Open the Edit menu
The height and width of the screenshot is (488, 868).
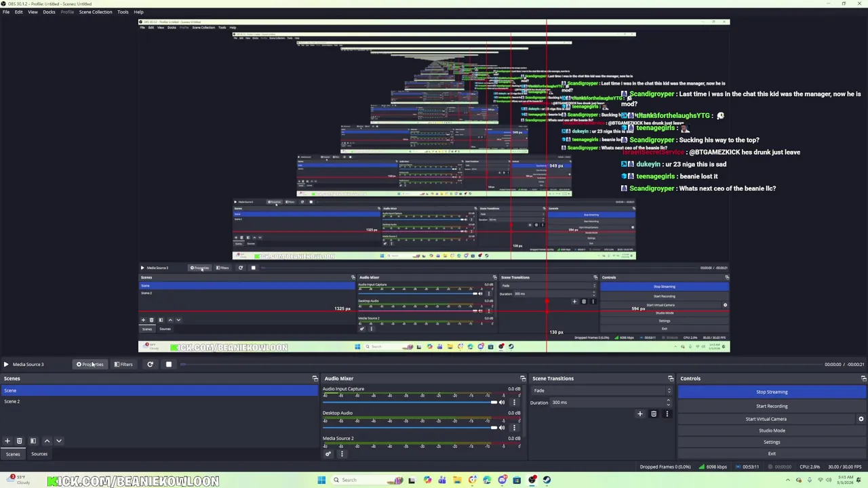coord(18,12)
